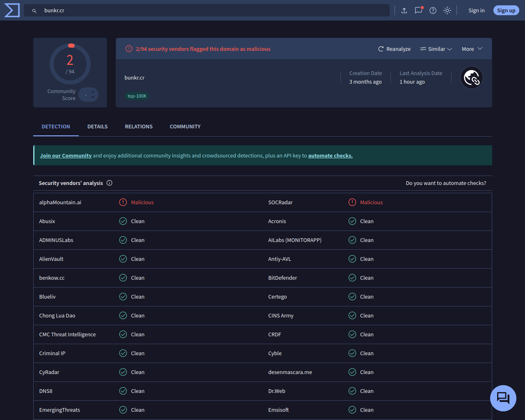This screenshot has height=420, width=525.
Task: Click info icon beside Security vendors' analysis
Action: (x=110, y=183)
